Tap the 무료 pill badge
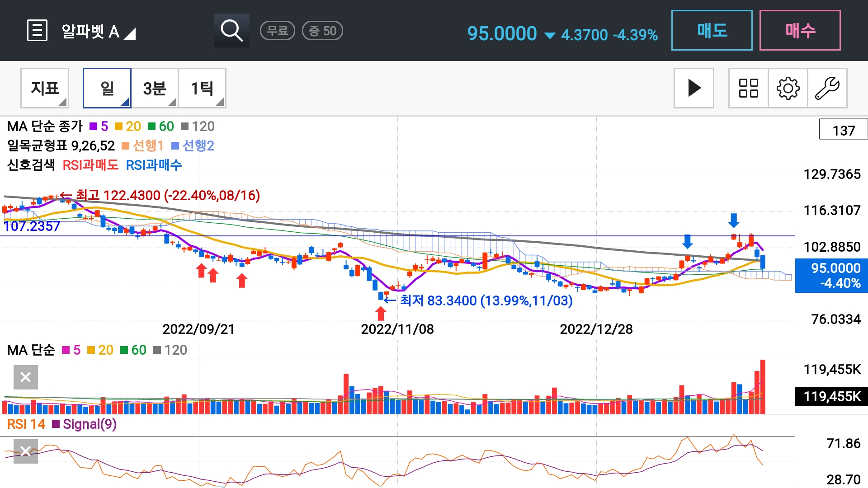Image resolution: width=868 pixels, height=488 pixels. 278,31
